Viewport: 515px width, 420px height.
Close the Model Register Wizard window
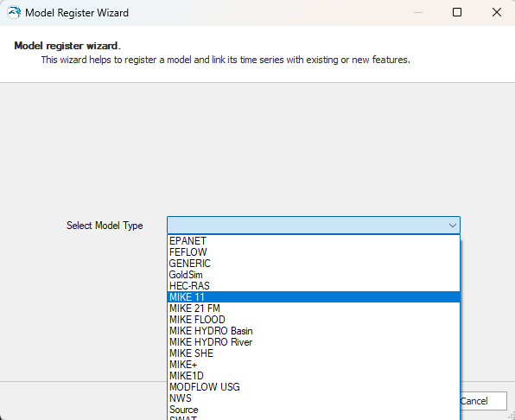[497, 12]
